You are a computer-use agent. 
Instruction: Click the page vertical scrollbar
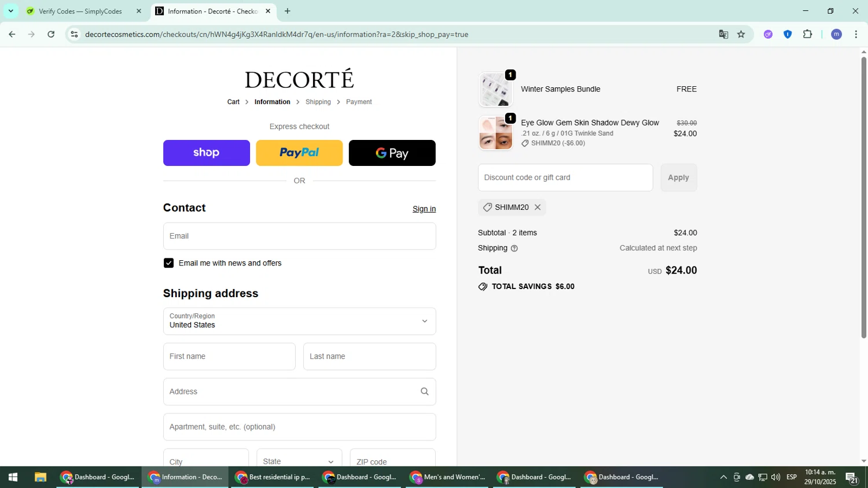click(863, 197)
